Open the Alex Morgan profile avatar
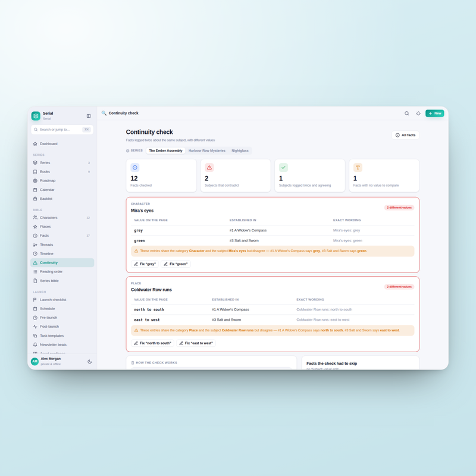Image resolution: width=476 pixels, height=476 pixels. click(x=35, y=361)
